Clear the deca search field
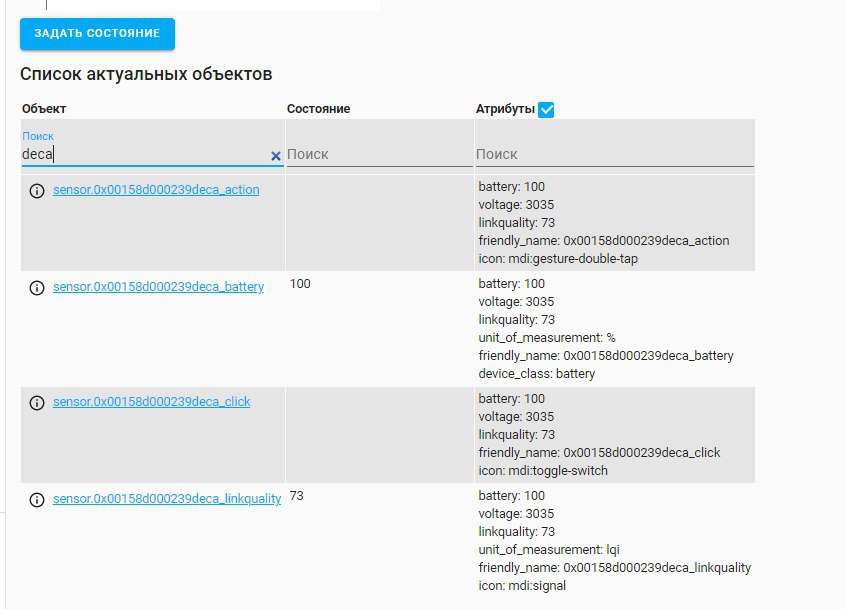The width and height of the screenshot is (846, 609). 276,156
